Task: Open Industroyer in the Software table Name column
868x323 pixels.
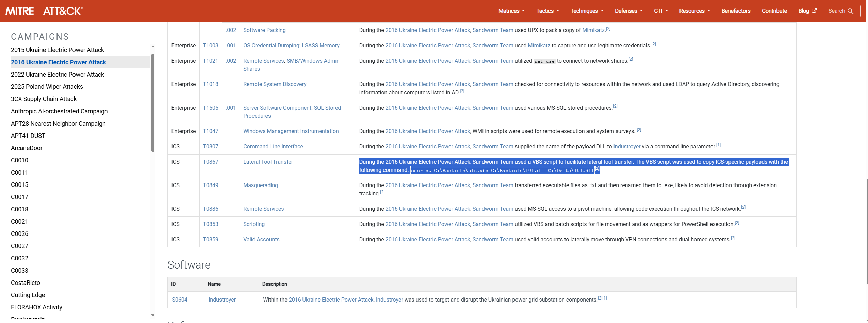Action: pyautogui.click(x=222, y=300)
